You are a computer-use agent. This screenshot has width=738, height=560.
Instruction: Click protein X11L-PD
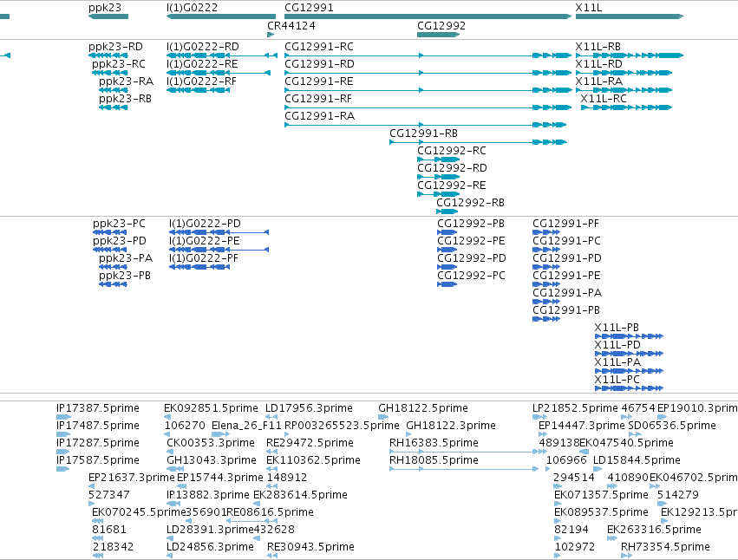tap(630, 354)
